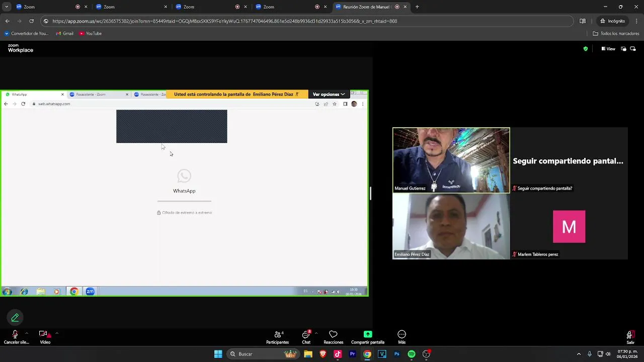Viewport: 644px width, 362px height.
Task: Open the Más options menu
Action: click(401, 337)
